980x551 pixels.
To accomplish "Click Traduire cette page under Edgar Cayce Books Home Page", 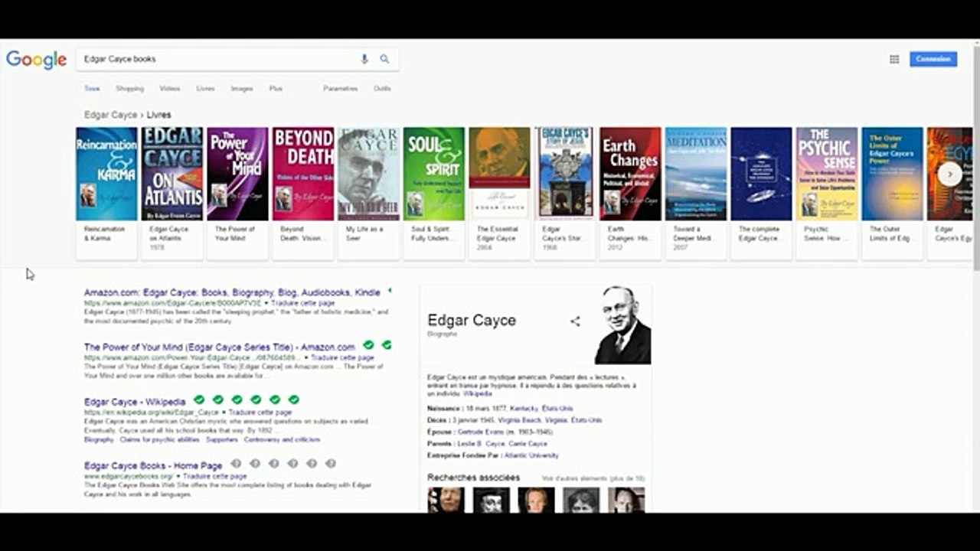I will coord(214,476).
